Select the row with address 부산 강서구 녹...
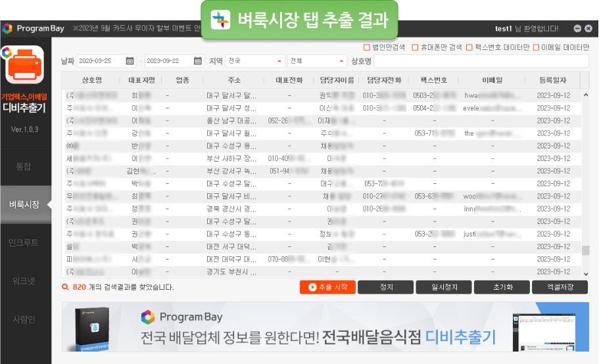Viewport: 599px width, 364px height. [322, 171]
